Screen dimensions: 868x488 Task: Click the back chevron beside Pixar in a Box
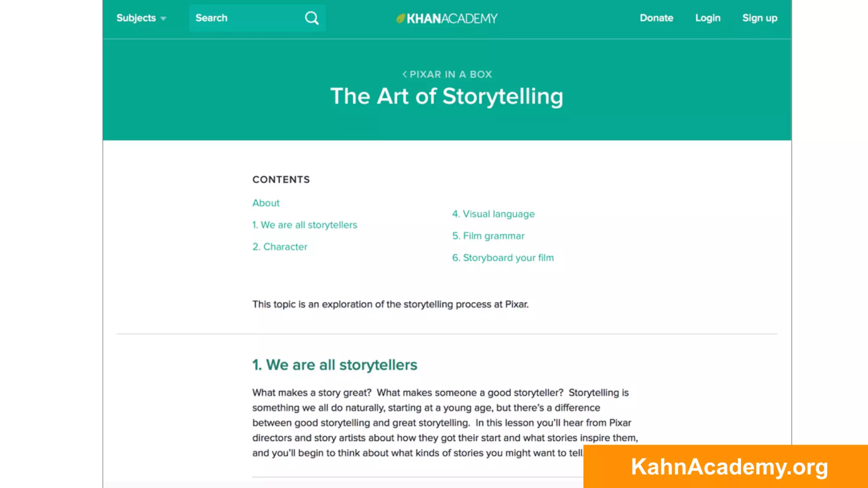click(x=405, y=75)
